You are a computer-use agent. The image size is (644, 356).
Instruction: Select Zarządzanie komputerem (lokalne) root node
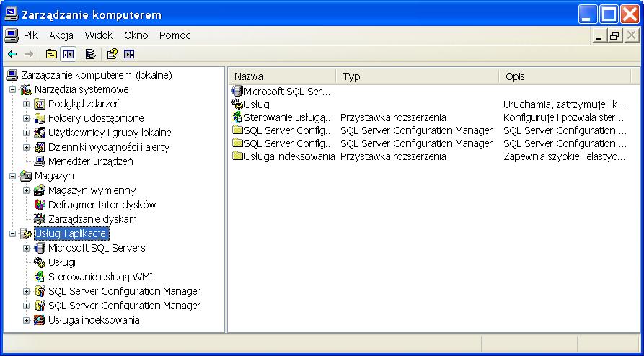[96, 75]
